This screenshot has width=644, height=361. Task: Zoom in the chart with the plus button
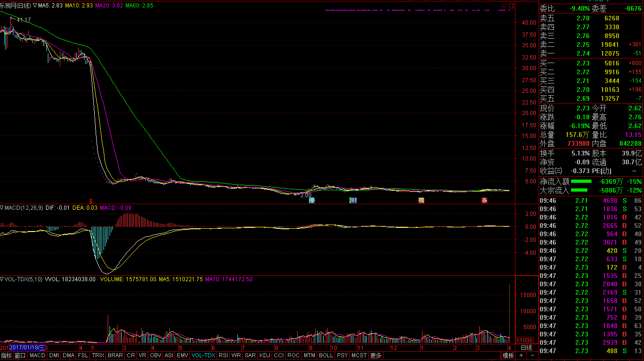(x=521, y=355)
